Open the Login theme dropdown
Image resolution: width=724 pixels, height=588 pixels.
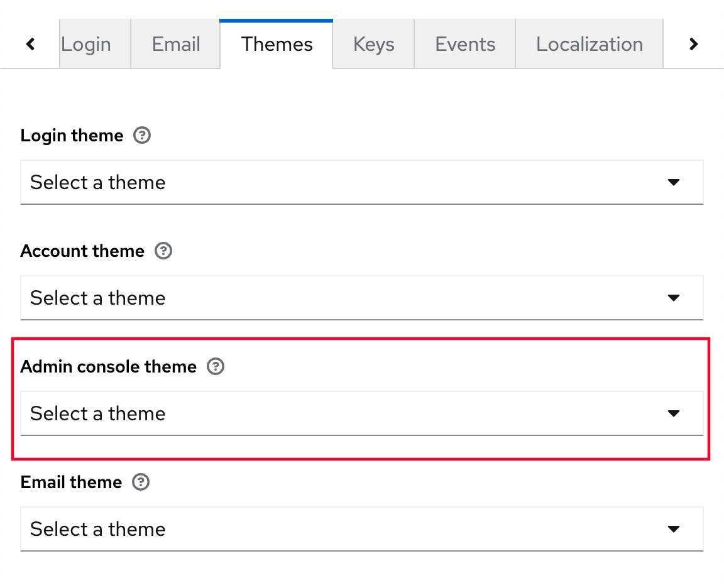click(x=361, y=182)
